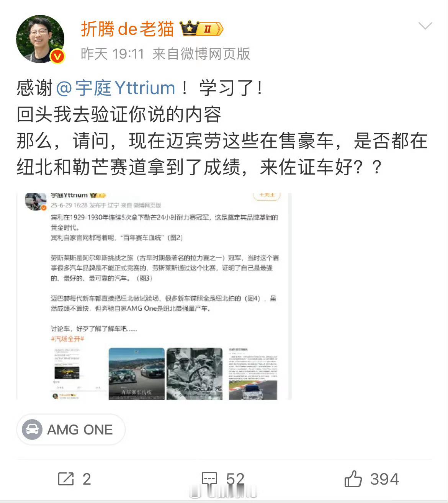This screenshot has height=503, width=448.
Task: Open the embedded screenshot image of quoted post
Action: pyautogui.click(x=154, y=296)
